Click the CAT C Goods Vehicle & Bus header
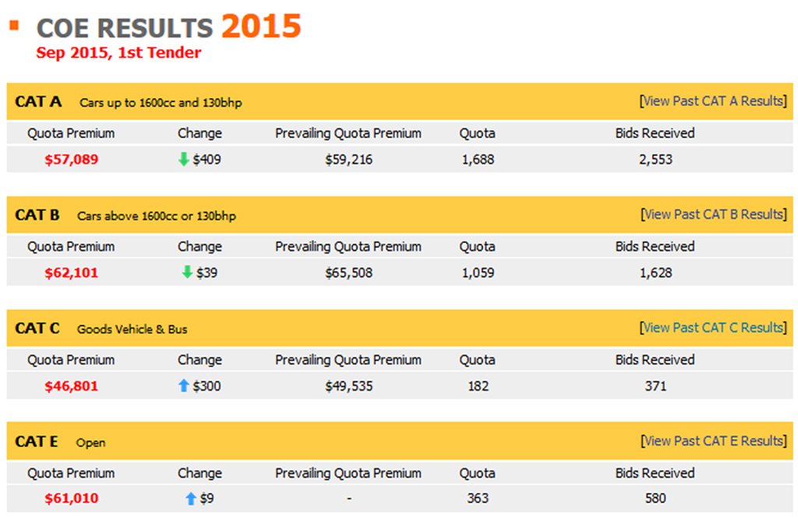Screen dimensions: 798x532 click(101, 329)
